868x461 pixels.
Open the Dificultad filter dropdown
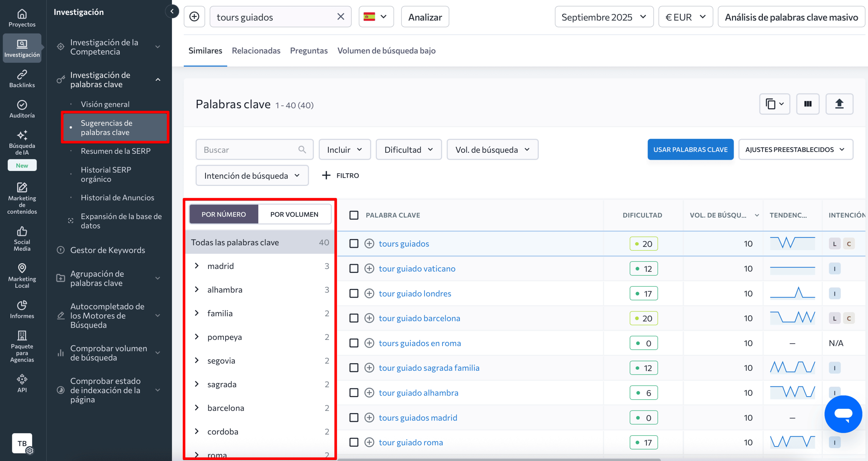[x=408, y=150]
